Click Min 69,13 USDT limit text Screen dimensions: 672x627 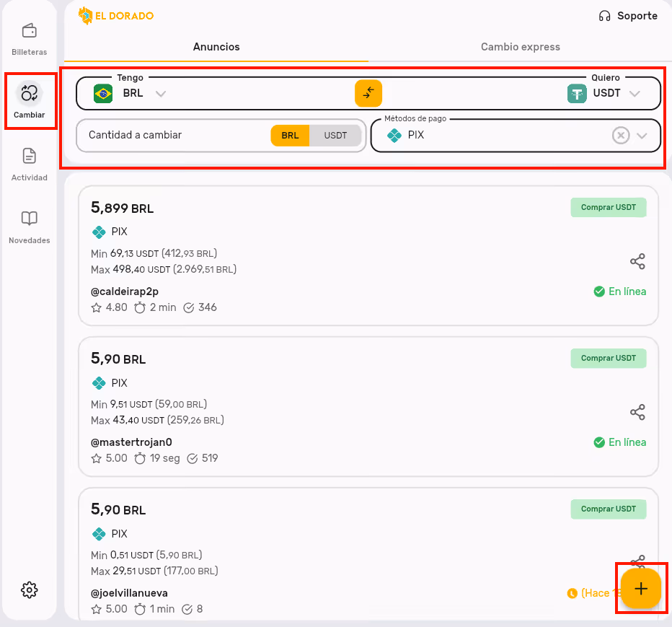[154, 253]
